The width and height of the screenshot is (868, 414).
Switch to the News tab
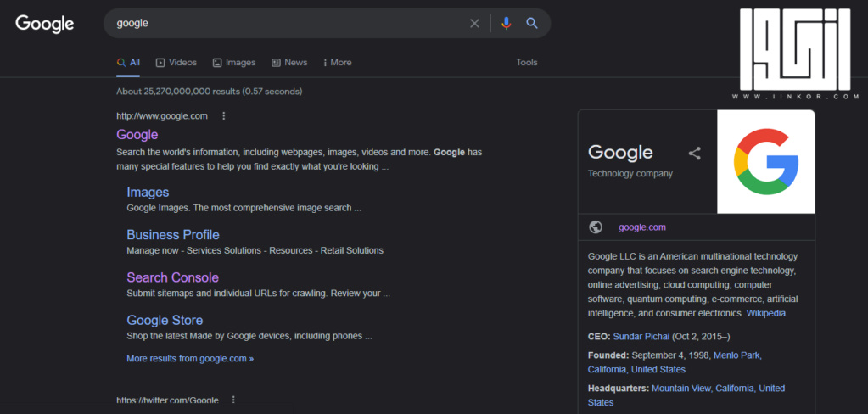[x=289, y=63]
